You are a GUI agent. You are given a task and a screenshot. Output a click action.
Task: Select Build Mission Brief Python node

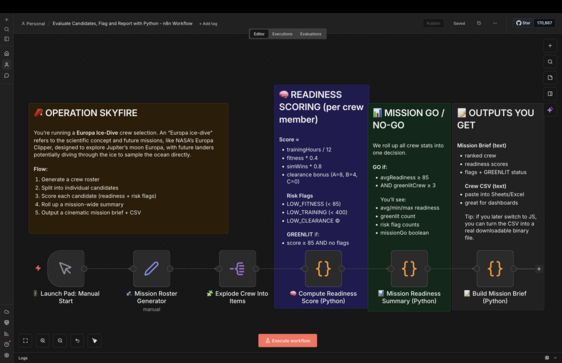[x=495, y=268]
